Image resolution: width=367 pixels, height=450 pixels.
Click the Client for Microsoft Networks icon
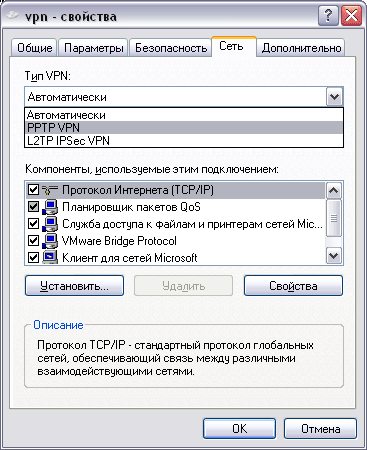50,258
